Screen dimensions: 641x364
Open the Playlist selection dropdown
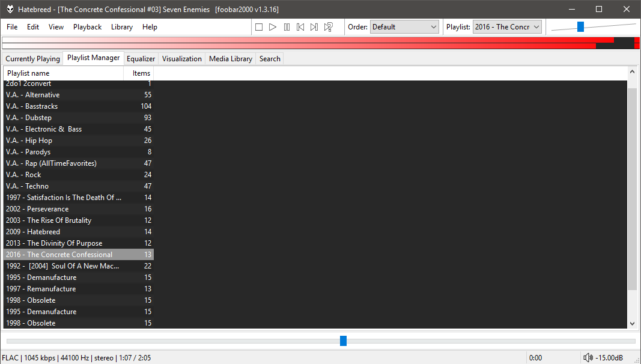[x=507, y=27]
